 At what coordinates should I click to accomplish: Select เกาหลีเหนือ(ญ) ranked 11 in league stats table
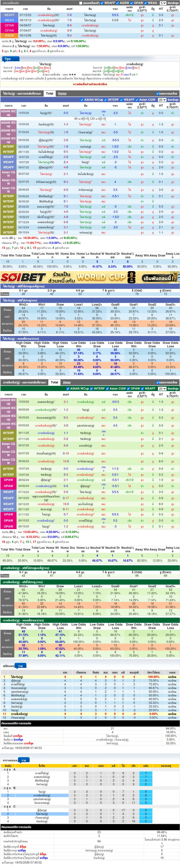(x=19, y=714)
